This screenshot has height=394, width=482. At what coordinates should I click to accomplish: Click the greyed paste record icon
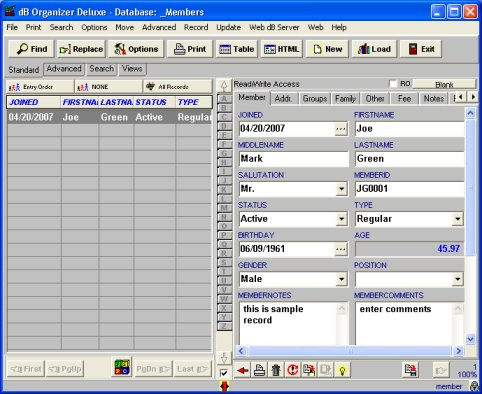(x=325, y=370)
